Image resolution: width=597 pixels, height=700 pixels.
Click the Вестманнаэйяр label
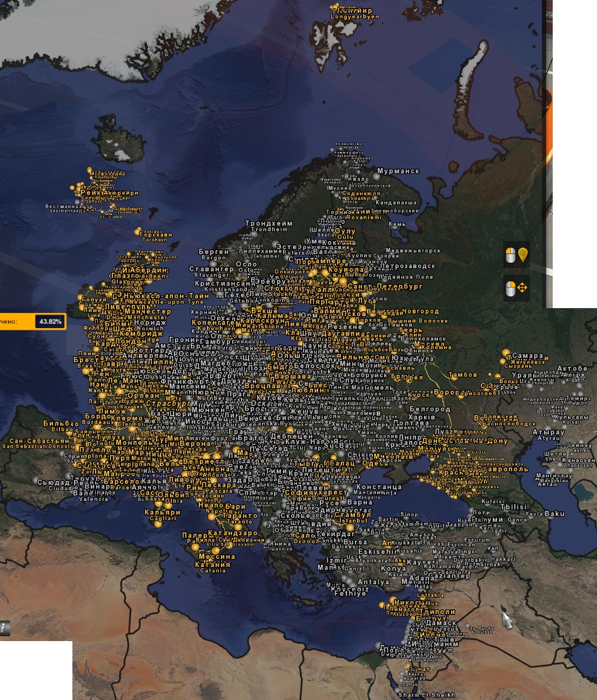tap(69, 206)
